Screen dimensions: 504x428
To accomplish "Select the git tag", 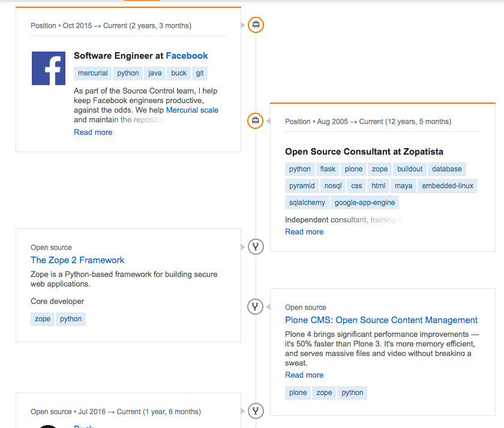I will coord(200,73).
